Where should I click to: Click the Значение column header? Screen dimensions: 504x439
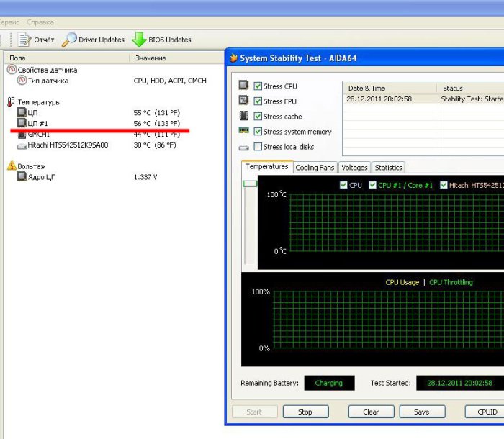(x=177, y=58)
